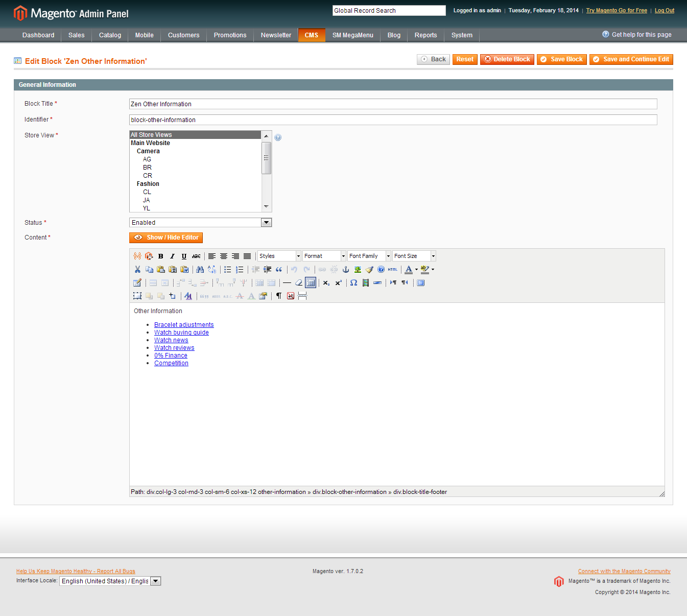687x616 pixels.
Task: Toggle visual control characters pilcrow icon
Action: coord(279,296)
